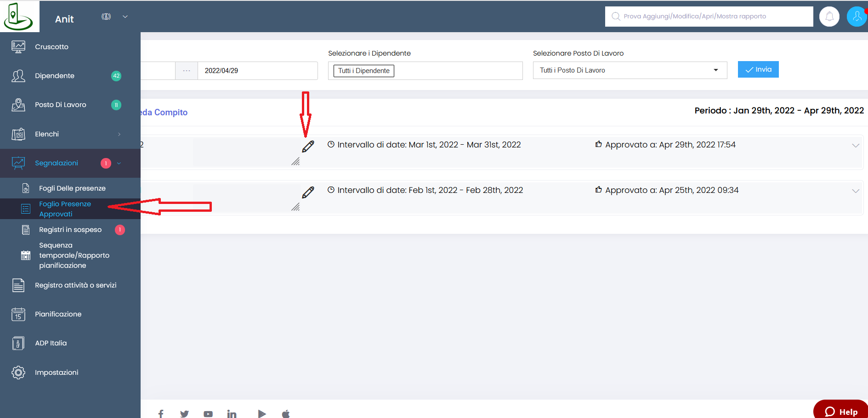
Task: Open the notifications bell
Action: click(x=829, y=17)
